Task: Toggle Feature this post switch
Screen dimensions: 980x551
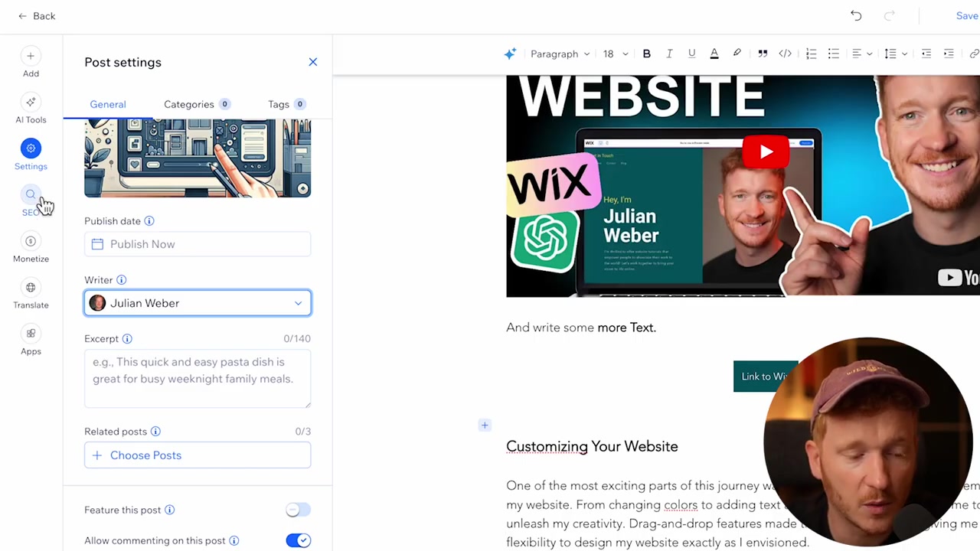Action: pyautogui.click(x=298, y=510)
